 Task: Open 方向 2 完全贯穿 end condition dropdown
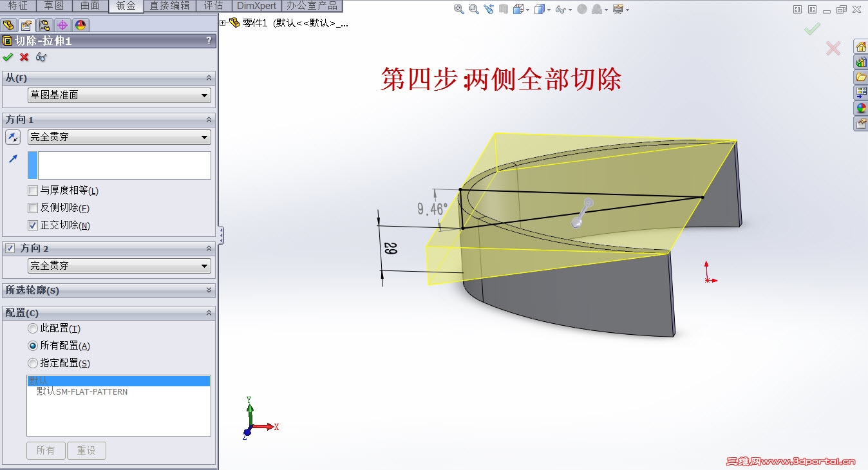119,265
